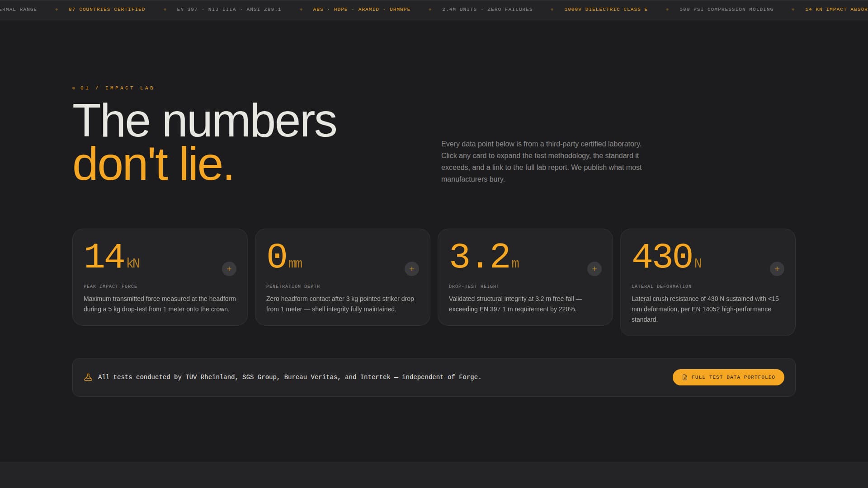Click the document icon inside the orange portfolio button

pyautogui.click(x=684, y=377)
